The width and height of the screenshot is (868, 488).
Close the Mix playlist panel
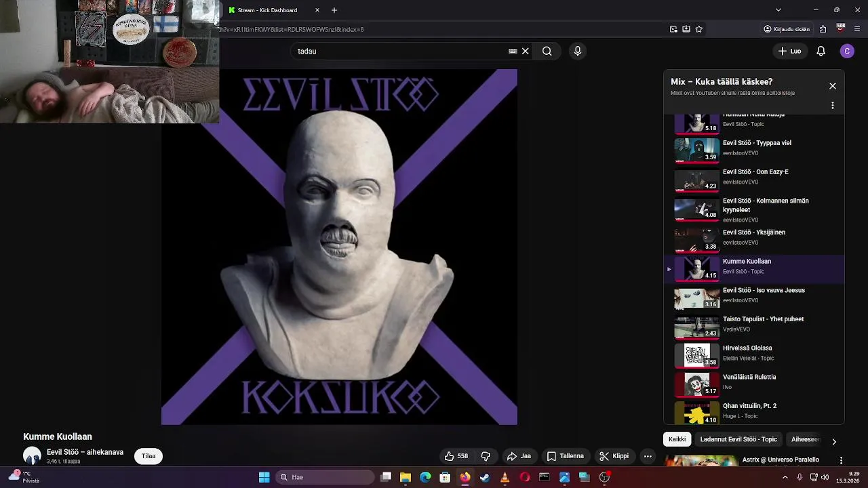[x=833, y=86]
